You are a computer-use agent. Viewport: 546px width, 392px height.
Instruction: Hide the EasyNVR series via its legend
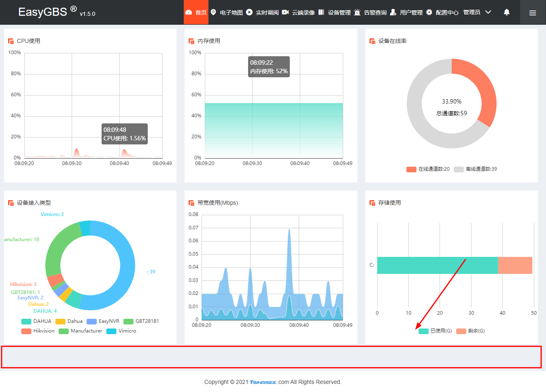pos(103,321)
